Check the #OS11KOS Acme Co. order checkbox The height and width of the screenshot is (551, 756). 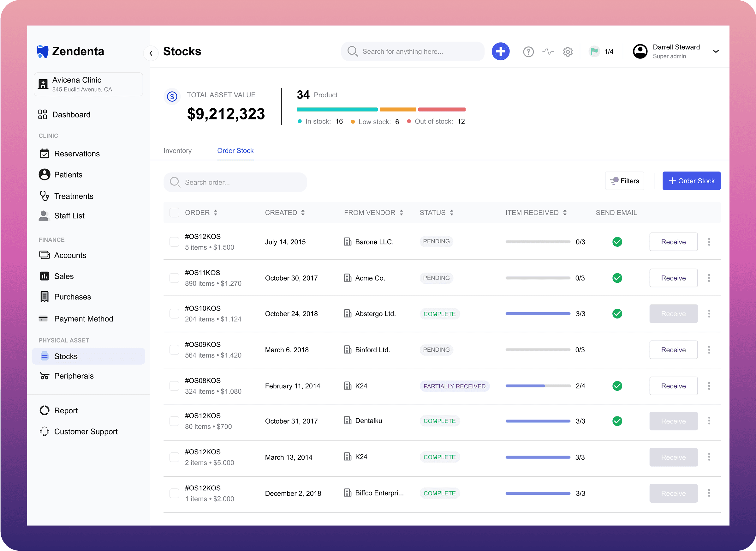pos(174,278)
